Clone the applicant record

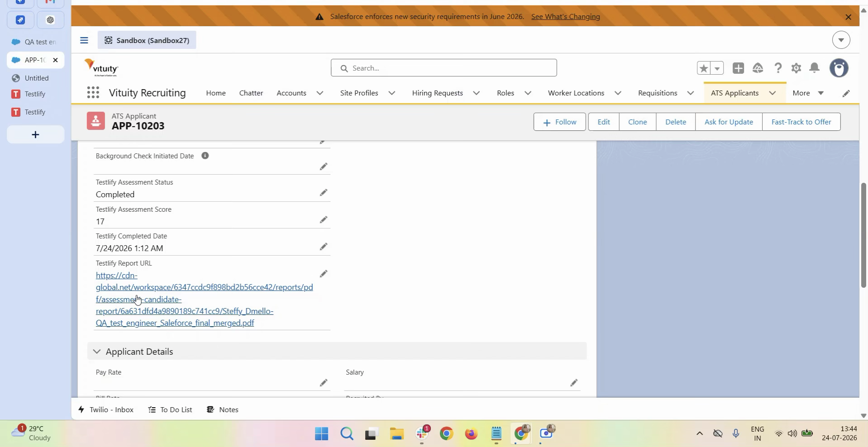(638, 122)
